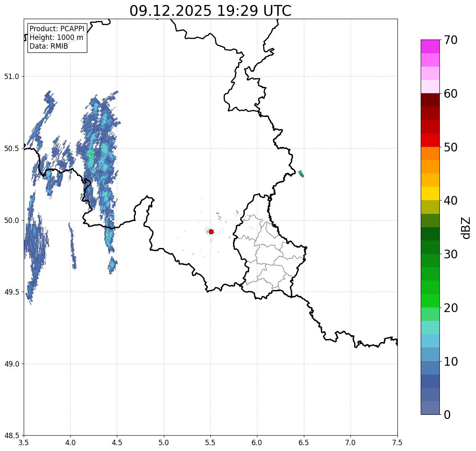476x451 pixels.
Task: Click the colorbar tick label 40
Action: click(451, 201)
